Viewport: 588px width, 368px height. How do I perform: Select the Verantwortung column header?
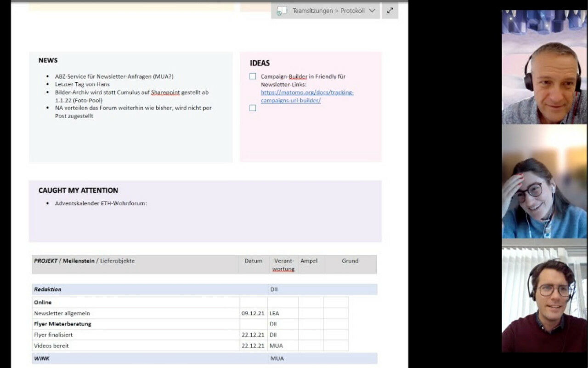283,264
